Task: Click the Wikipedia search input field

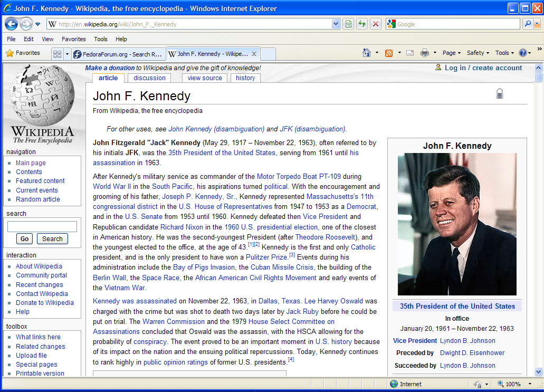Action: 42,226
